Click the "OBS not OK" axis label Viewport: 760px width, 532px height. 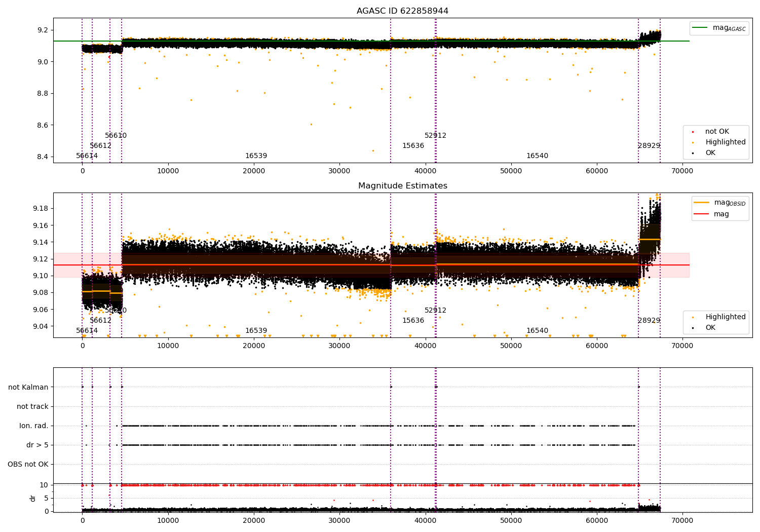tap(28, 464)
